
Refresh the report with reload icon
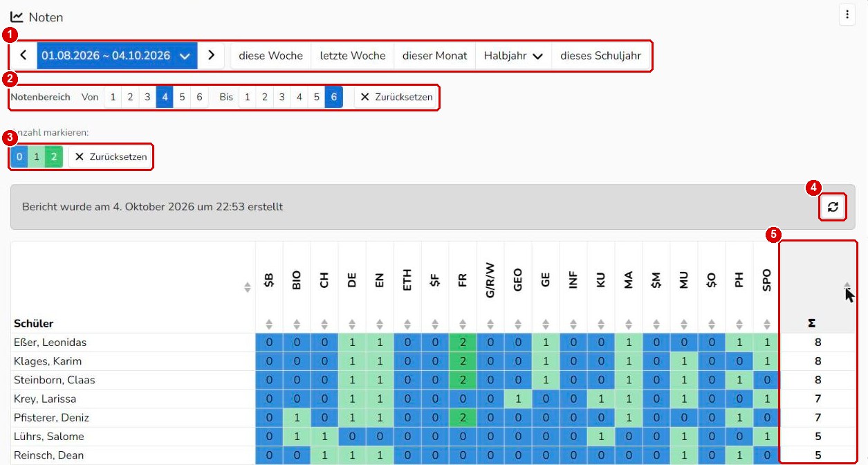(x=833, y=206)
